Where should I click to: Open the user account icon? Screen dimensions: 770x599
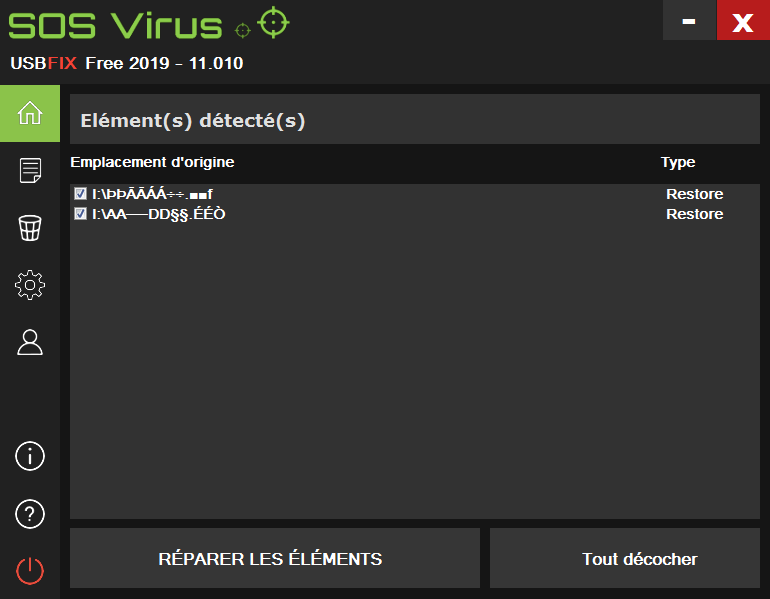coord(30,342)
